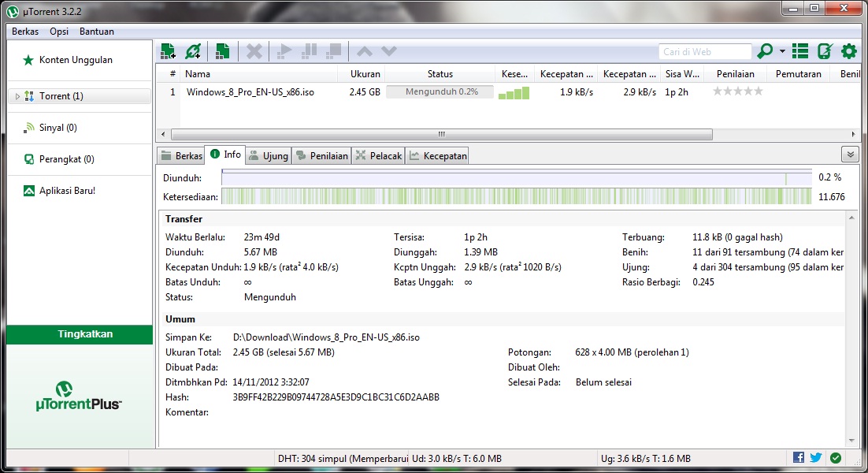Sort by the Status column header
The width and height of the screenshot is (868, 473).
point(440,74)
